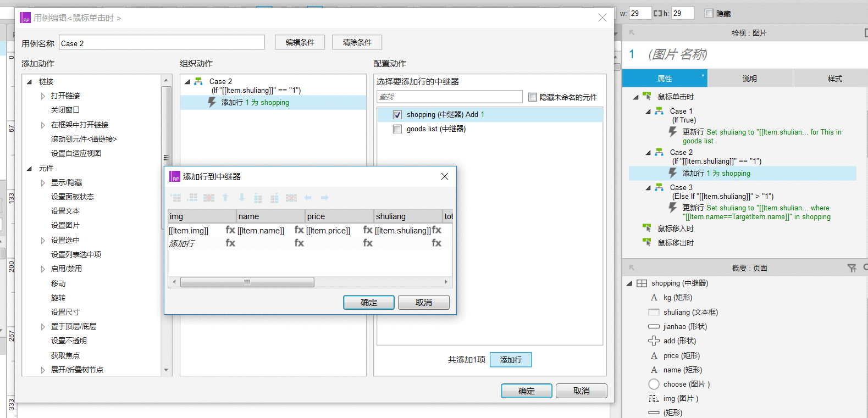Click fx icon in the [[Item.price]] cell
The height and width of the screenshot is (418, 868).
368,230
